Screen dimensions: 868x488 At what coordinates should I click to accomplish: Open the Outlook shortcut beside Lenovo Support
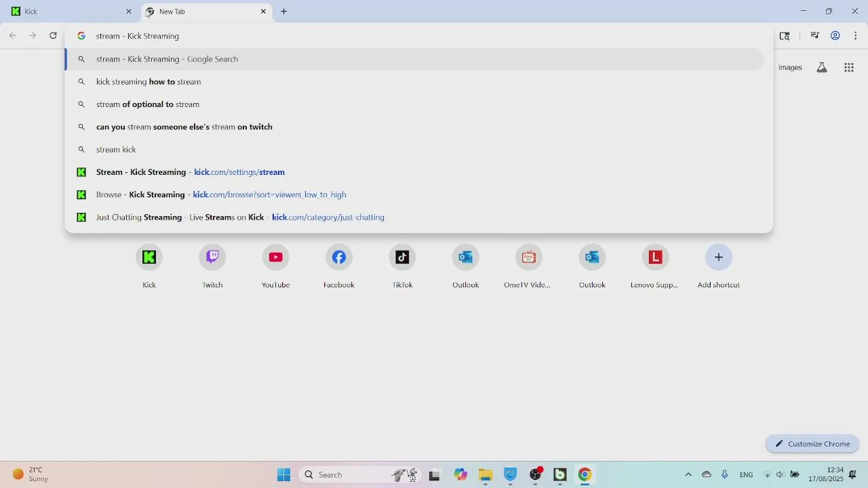tap(592, 266)
